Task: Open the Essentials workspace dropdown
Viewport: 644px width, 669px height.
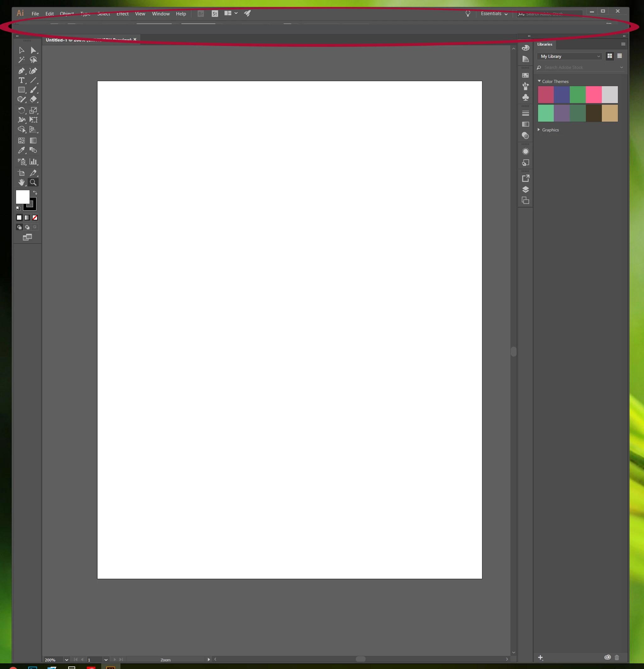Action: click(x=494, y=14)
